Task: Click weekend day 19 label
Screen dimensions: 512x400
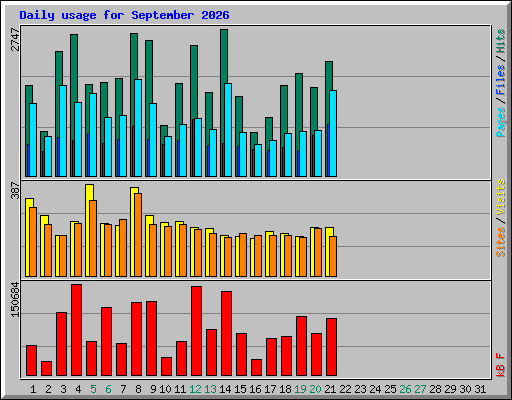Action: (x=300, y=389)
